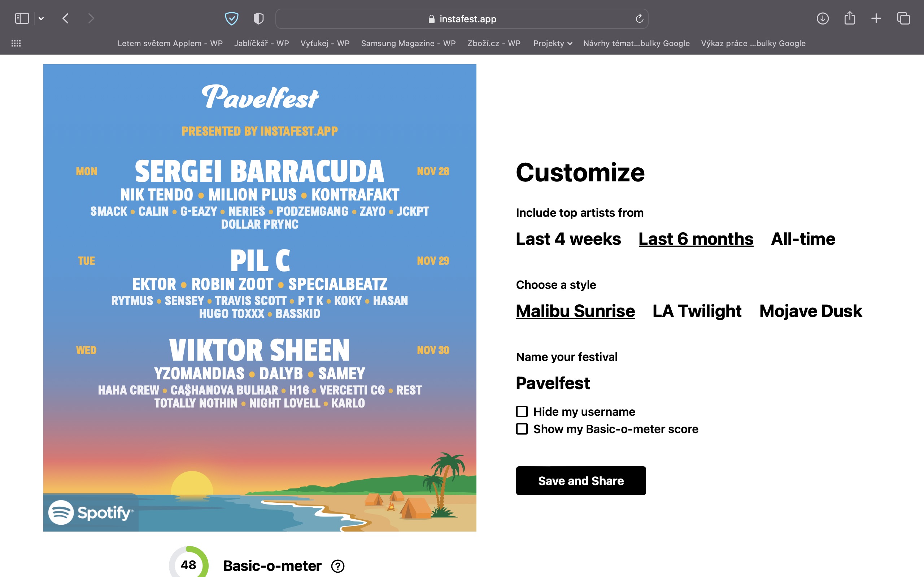The height and width of the screenshot is (577, 924).
Task: Open a new tab with plus icon
Action: (876, 18)
